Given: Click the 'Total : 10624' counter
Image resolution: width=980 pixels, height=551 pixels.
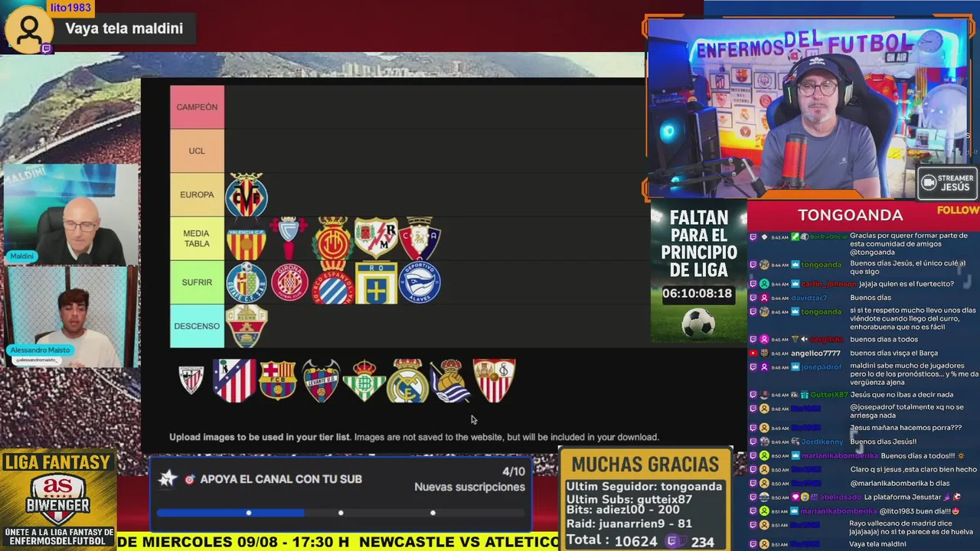Looking at the screenshot, I should click(x=612, y=541).
